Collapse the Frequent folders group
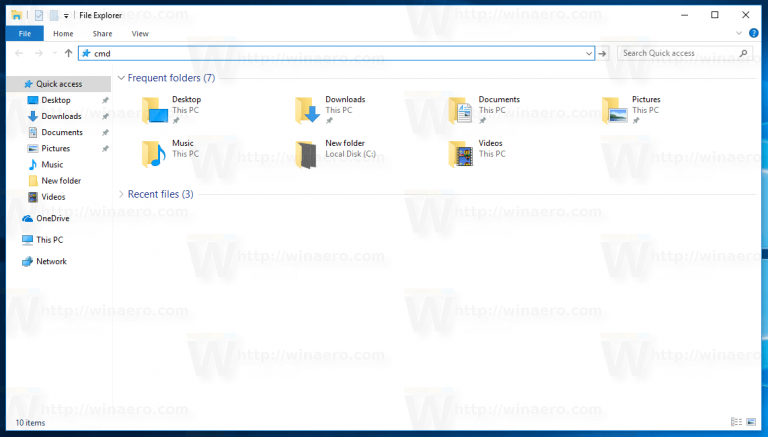Viewport: 768px width, 437px height. coord(121,78)
